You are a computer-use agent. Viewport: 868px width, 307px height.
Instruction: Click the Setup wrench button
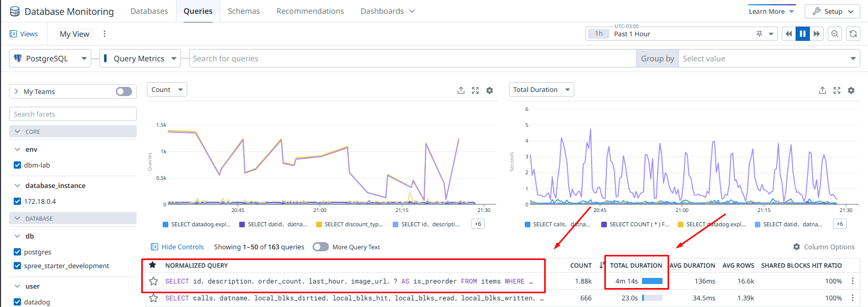coord(832,11)
